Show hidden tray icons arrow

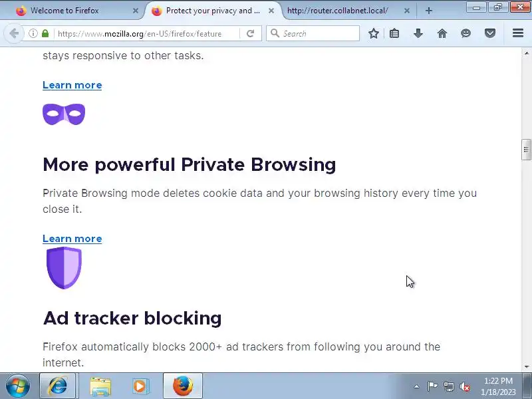click(417, 386)
